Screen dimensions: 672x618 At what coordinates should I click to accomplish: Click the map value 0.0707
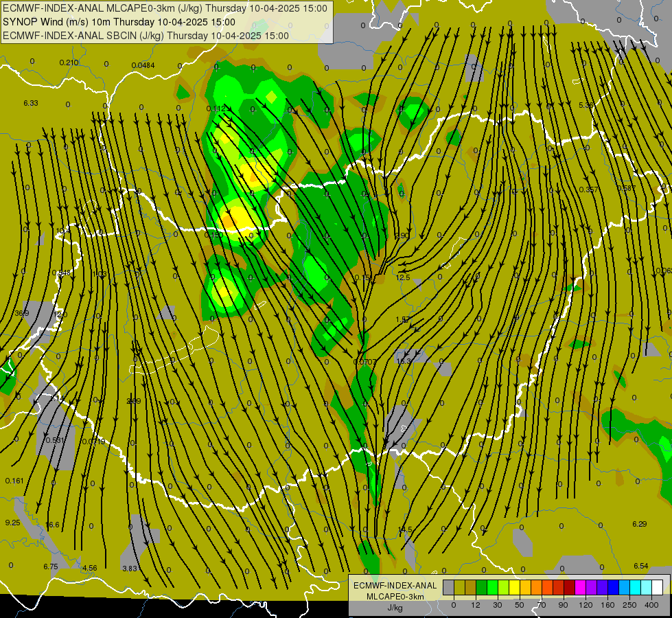364,362
